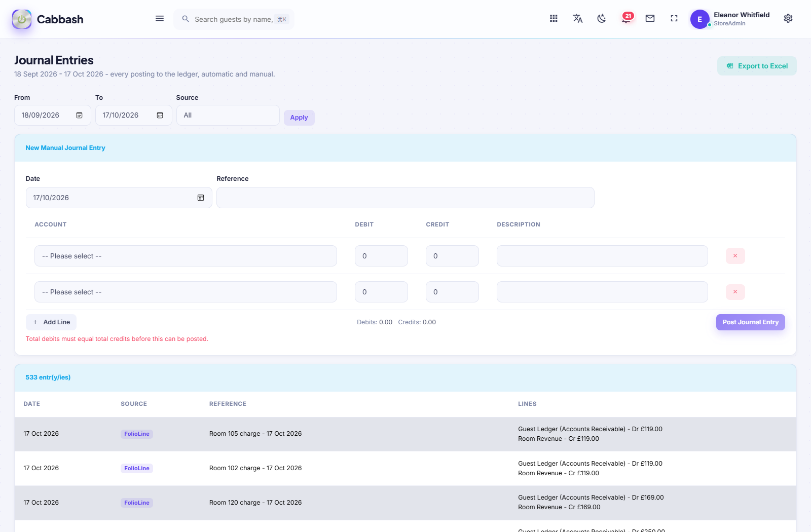Toggle fullscreen mode

tap(674, 19)
